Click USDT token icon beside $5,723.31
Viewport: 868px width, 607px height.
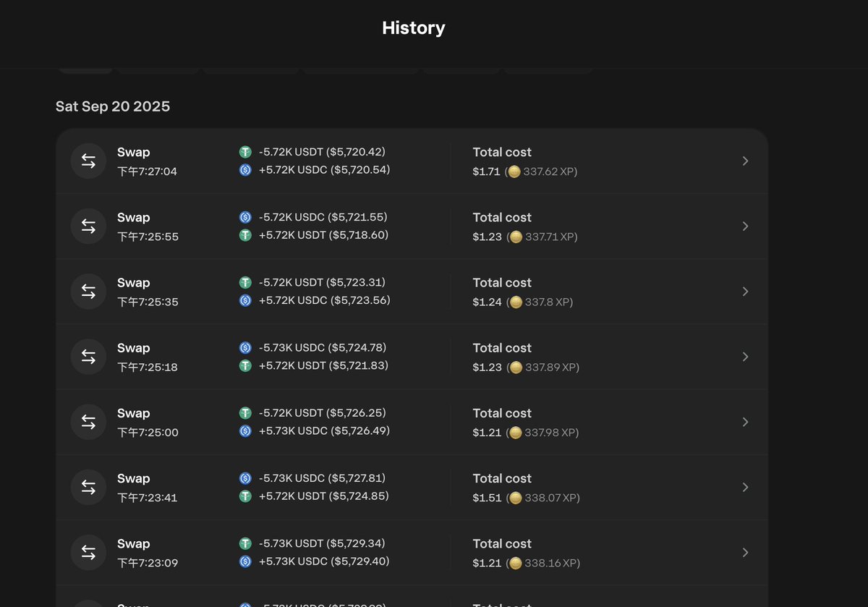point(245,282)
